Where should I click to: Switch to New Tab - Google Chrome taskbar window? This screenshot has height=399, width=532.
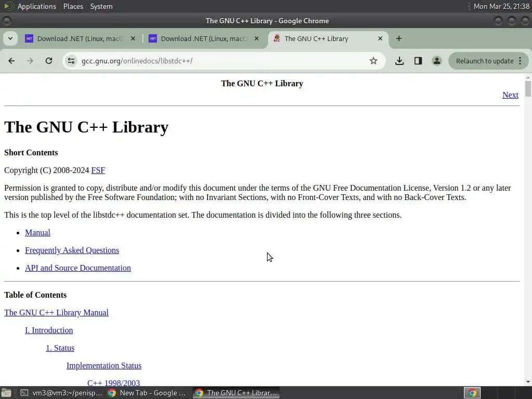147,393
